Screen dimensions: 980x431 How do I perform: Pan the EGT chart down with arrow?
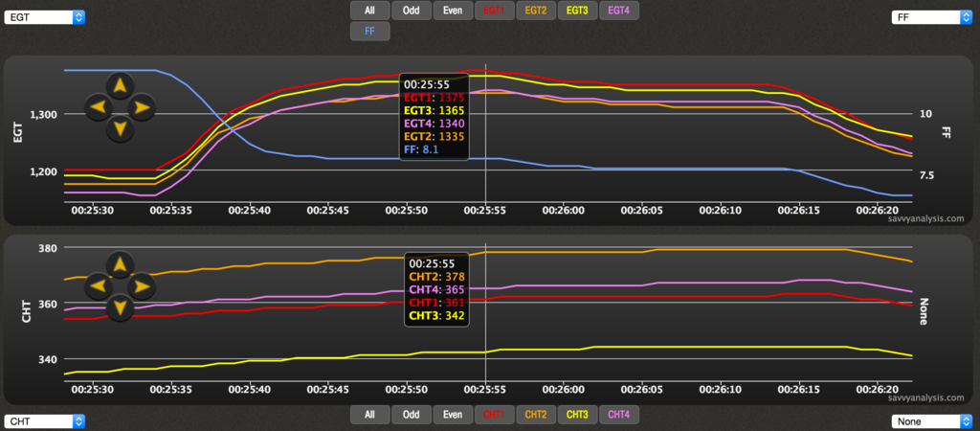pos(119,127)
